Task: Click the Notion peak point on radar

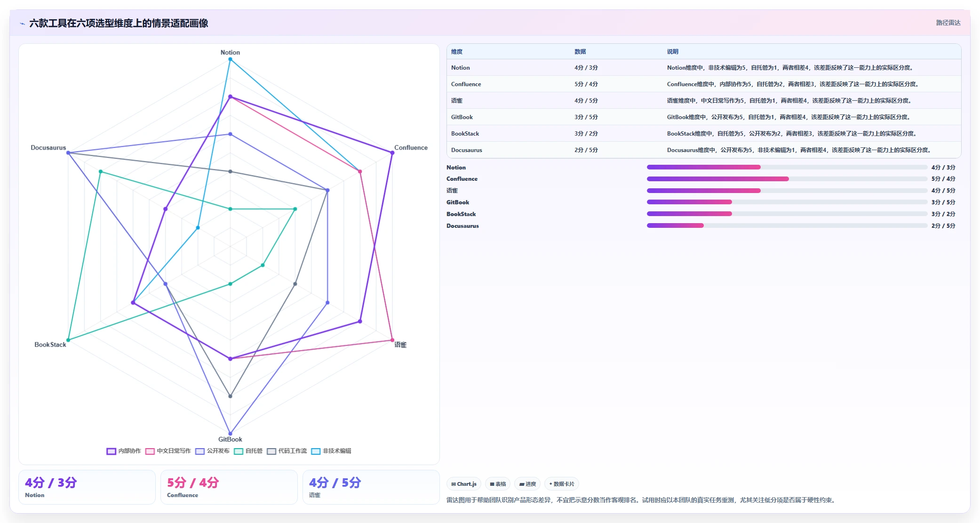Action: pyautogui.click(x=230, y=59)
